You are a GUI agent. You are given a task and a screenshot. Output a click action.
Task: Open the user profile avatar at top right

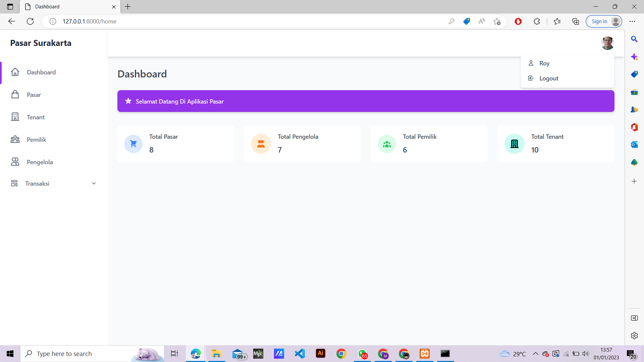(x=608, y=43)
